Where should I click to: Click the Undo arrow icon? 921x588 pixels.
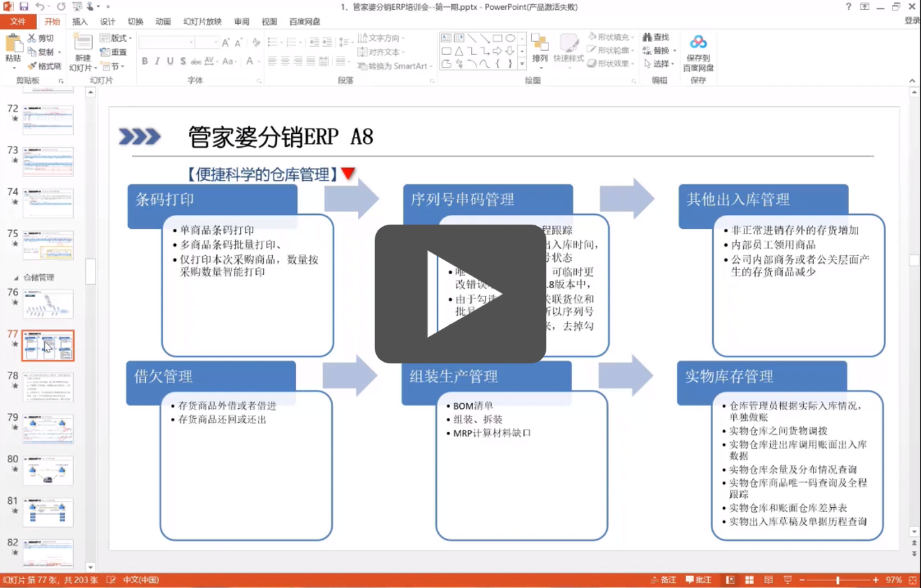pos(40,6)
